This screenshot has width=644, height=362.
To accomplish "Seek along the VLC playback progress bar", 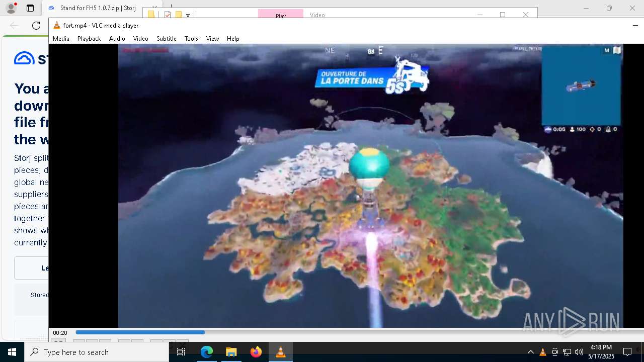I will pos(360,332).
